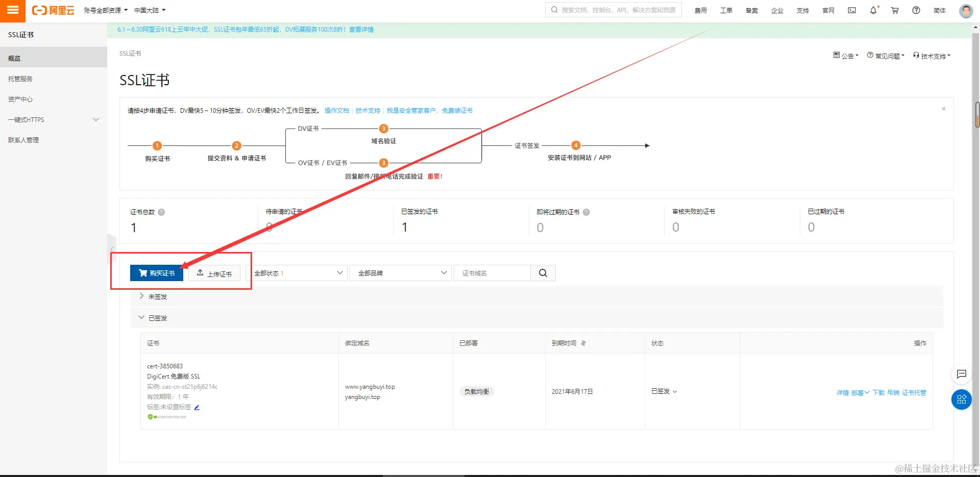Click 我是安全管家客户，免费装证书 link
The height and width of the screenshot is (477, 980).
click(x=429, y=111)
